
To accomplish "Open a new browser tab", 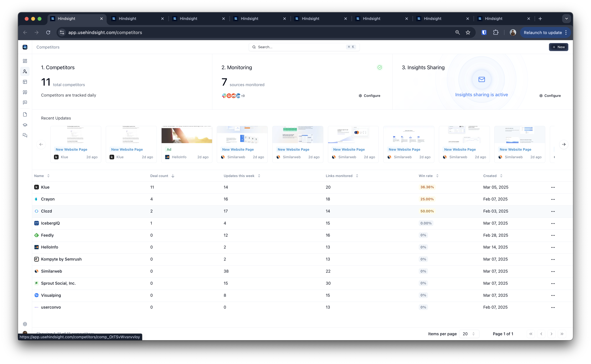I will point(540,18).
